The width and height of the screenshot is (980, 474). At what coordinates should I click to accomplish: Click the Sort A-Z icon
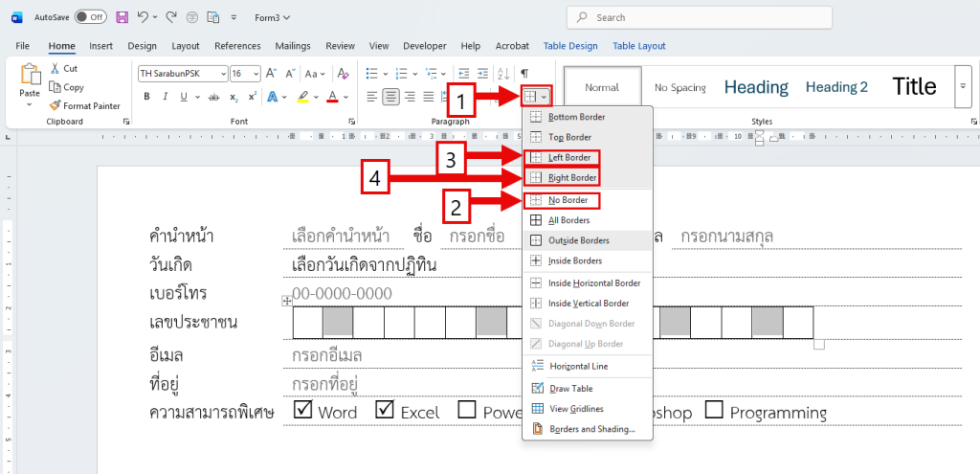[x=504, y=73]
